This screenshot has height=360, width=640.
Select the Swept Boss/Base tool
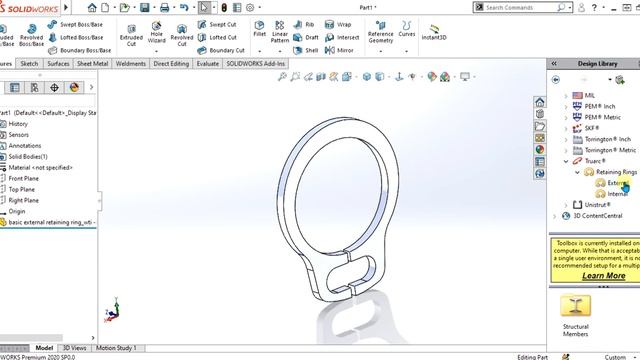pyautogui.click(x=75, y=24)
